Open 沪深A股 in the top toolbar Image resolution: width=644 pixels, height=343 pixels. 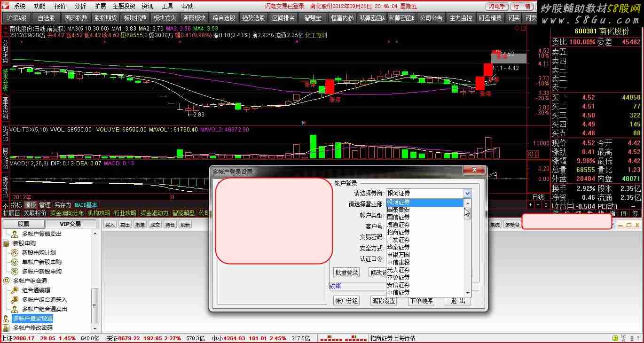[x=17, y=18]
